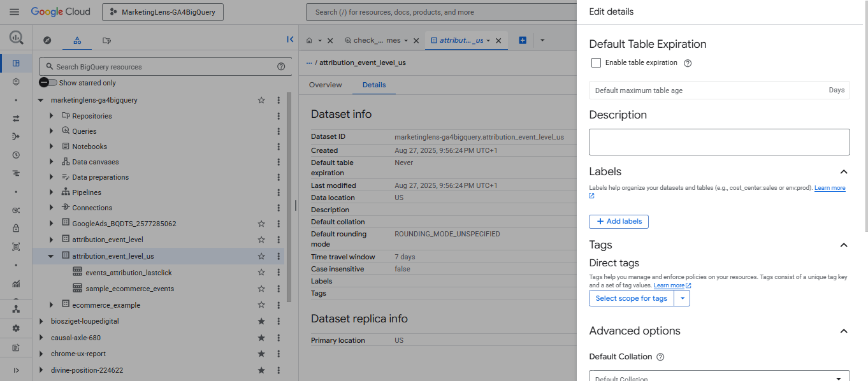The height and width of the screenshot is (381, 868).
Task: Open the Select scope for tags dropdown
Action: (x=632, y=298)
